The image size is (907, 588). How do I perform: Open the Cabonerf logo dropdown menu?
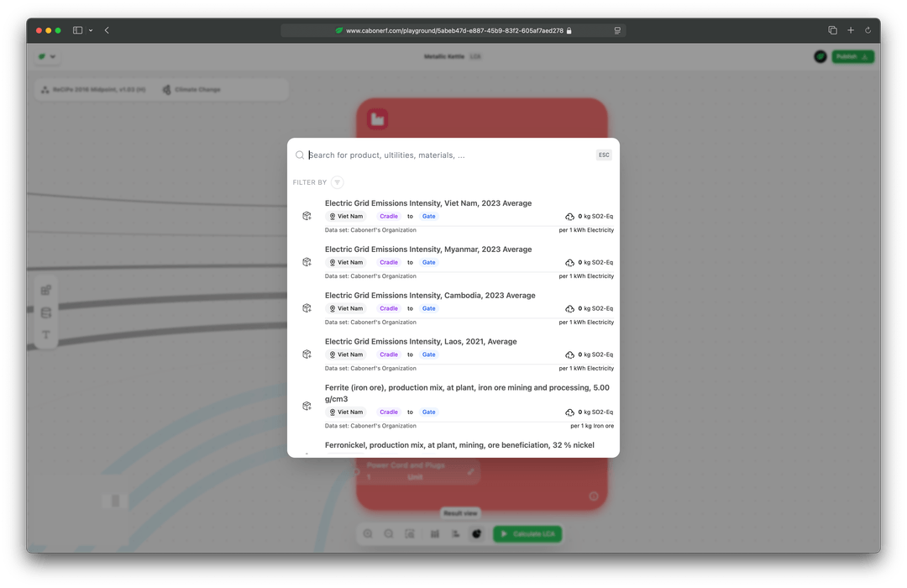click(x=47, y=56)
